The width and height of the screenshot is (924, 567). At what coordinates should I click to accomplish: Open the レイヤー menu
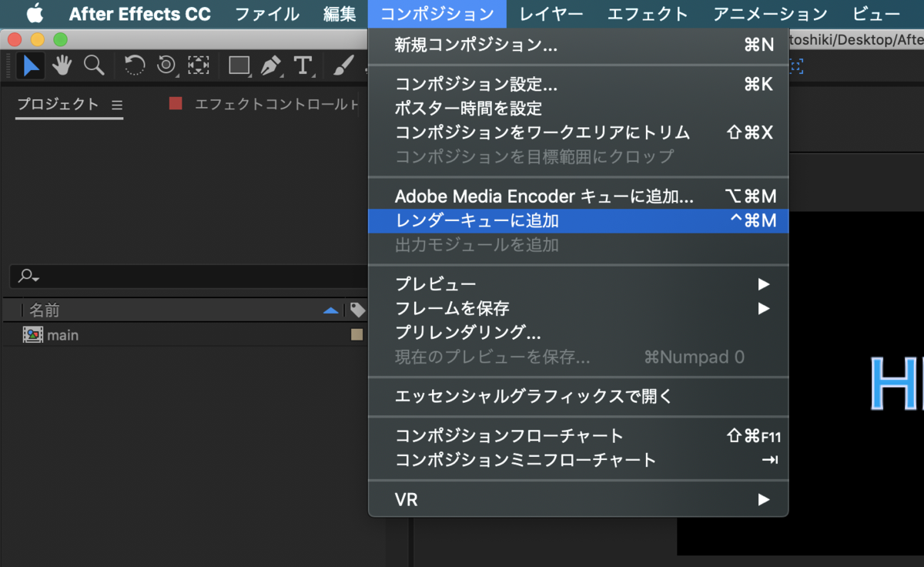[551, 13]
